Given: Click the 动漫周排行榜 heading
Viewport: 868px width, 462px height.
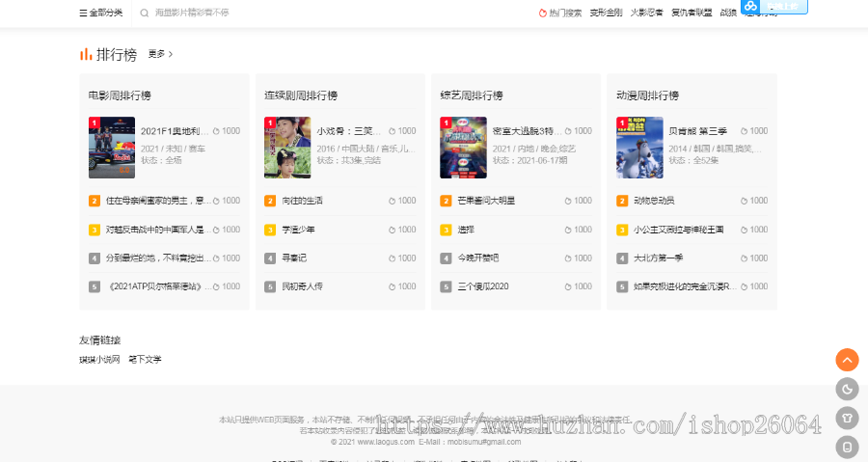Looking at the screenshot, I should [648, 95].
